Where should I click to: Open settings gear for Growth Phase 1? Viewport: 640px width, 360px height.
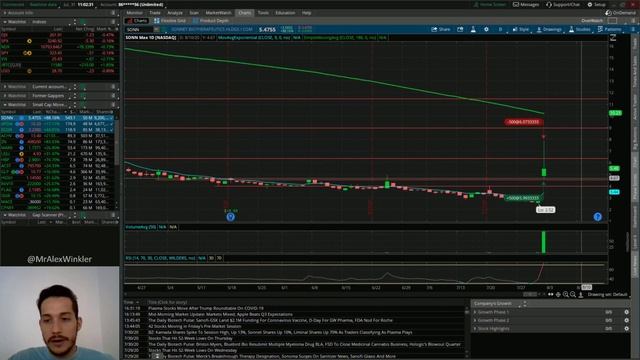627,312
